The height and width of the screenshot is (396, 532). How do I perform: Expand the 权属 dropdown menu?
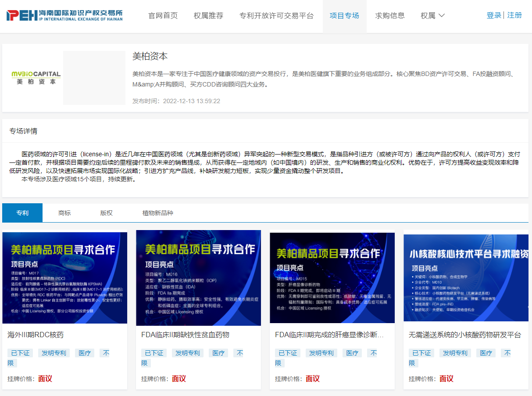point(432,16)
